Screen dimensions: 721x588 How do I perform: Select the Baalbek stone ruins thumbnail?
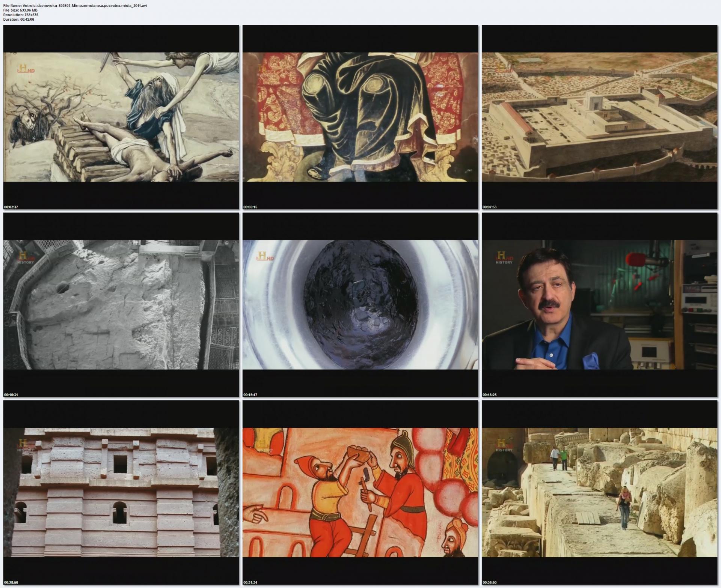point(599,492)
